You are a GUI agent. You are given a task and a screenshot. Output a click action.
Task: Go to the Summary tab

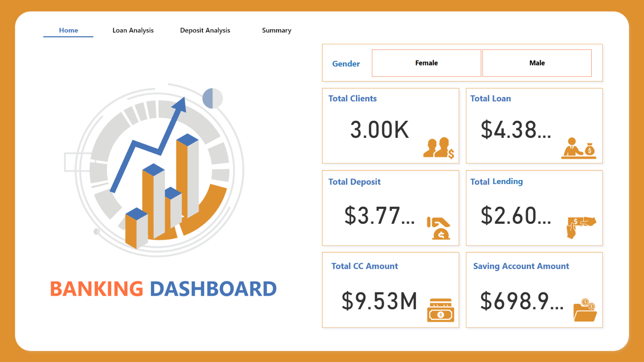tap(276, 30)
